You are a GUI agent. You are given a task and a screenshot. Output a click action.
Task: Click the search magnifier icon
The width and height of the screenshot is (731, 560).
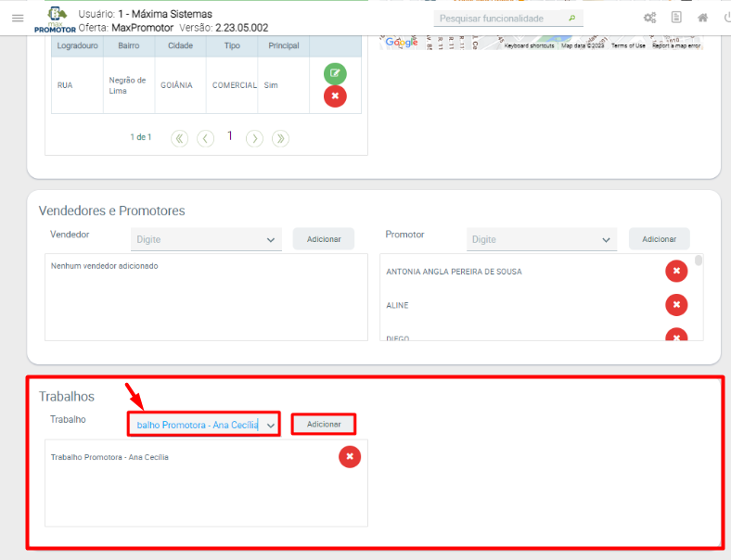tap(572, 19)
